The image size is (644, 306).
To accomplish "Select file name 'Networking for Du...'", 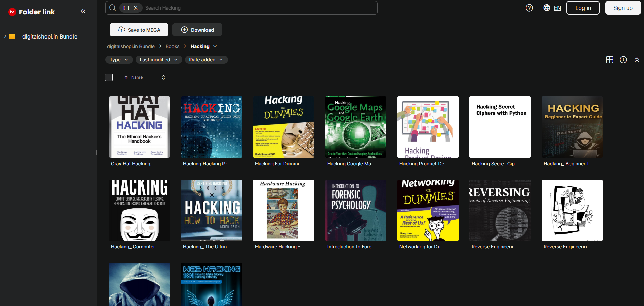I will click(x=422, y=247).
